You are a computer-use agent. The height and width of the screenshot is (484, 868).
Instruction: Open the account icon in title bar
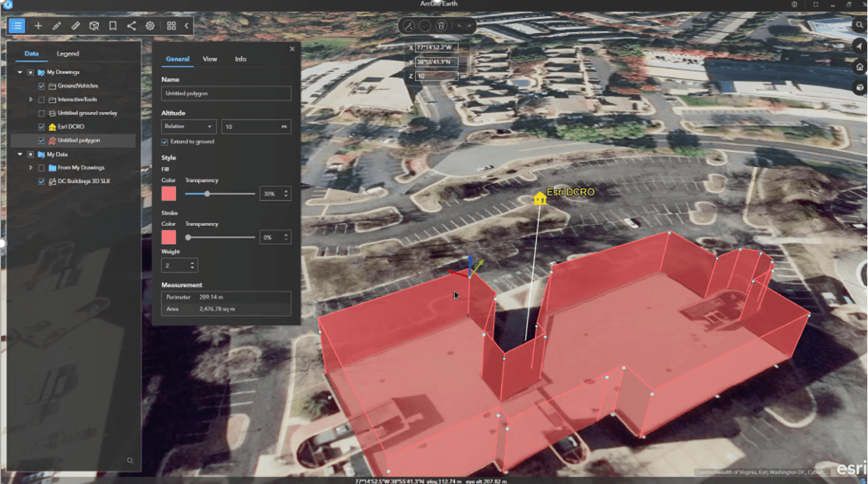(794, 4)
